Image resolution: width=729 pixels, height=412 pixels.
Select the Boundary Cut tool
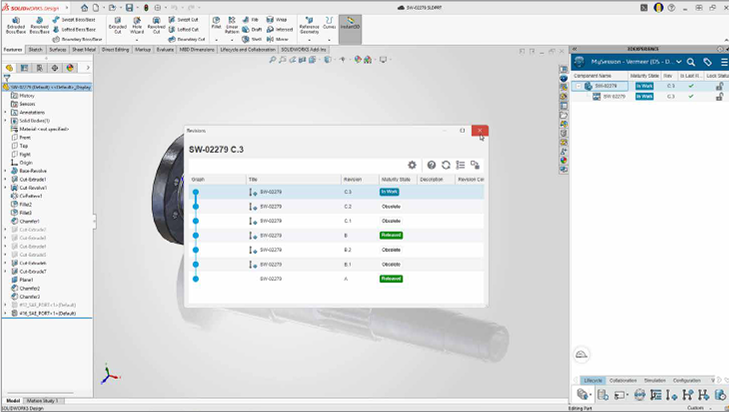pos(186,39)
